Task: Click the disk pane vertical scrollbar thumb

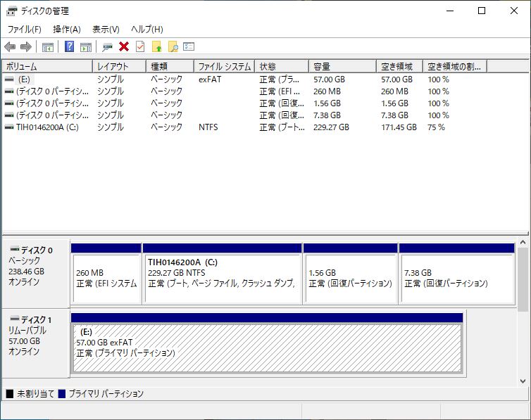Action: coord(523,279)
